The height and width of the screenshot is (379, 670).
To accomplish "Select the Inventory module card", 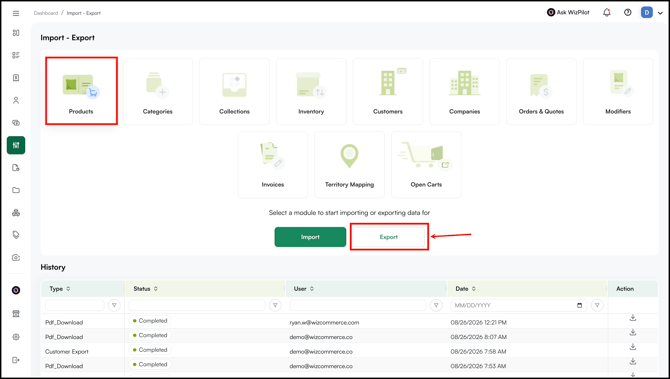I will (x=311, y=91).
